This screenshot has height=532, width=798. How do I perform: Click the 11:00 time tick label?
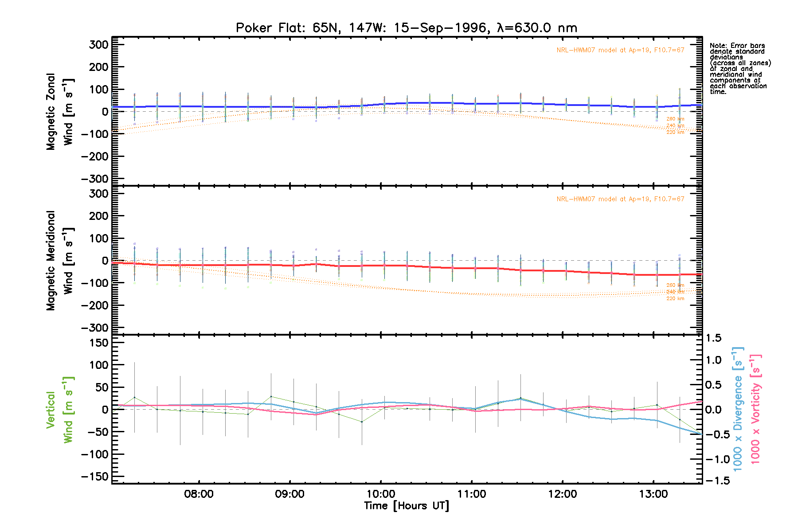tap(471, 494)
